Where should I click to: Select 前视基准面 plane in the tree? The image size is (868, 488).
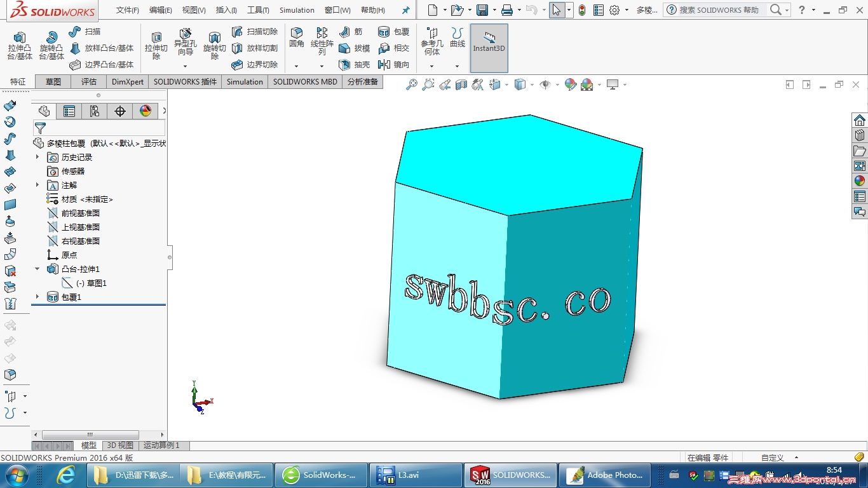pyautogui.click(x=74, y=213)
